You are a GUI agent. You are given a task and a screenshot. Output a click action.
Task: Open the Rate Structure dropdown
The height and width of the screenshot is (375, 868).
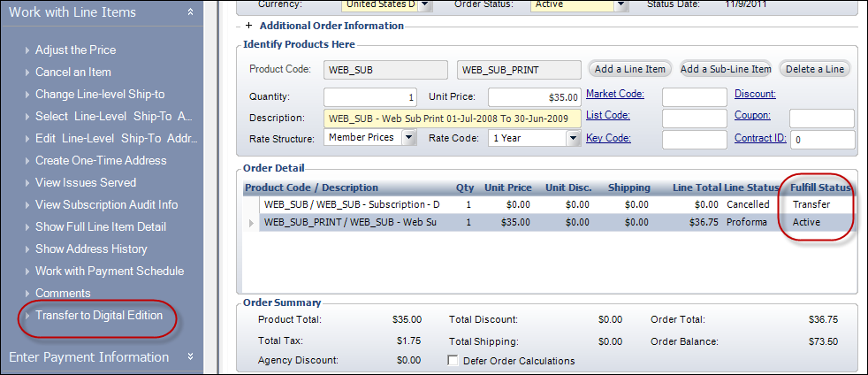coord(408,138)
